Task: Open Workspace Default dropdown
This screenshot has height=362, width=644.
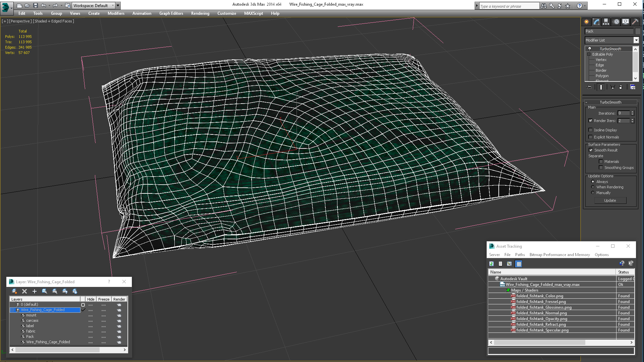Action: click(x=113, y=5)
